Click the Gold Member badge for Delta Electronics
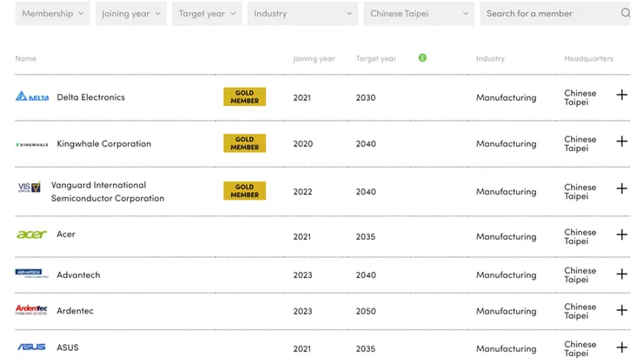The height and width of the screenshot is (364, 643). 244,96
